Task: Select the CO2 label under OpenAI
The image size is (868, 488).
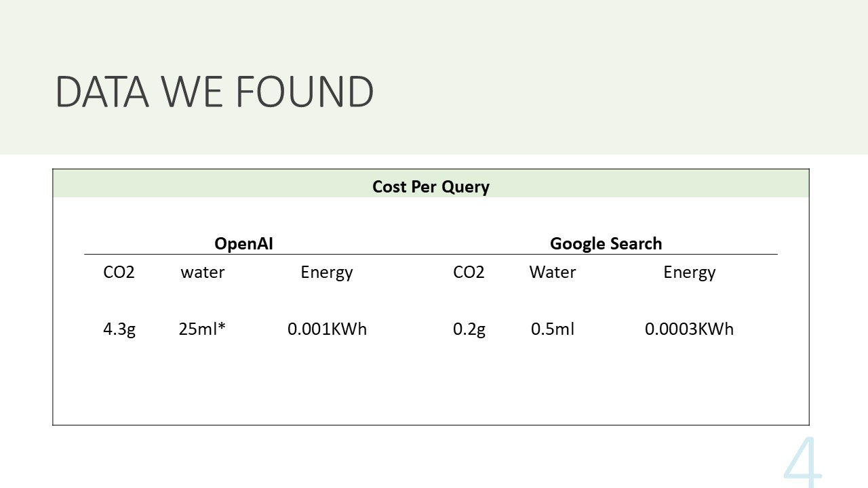Action: 119,272
